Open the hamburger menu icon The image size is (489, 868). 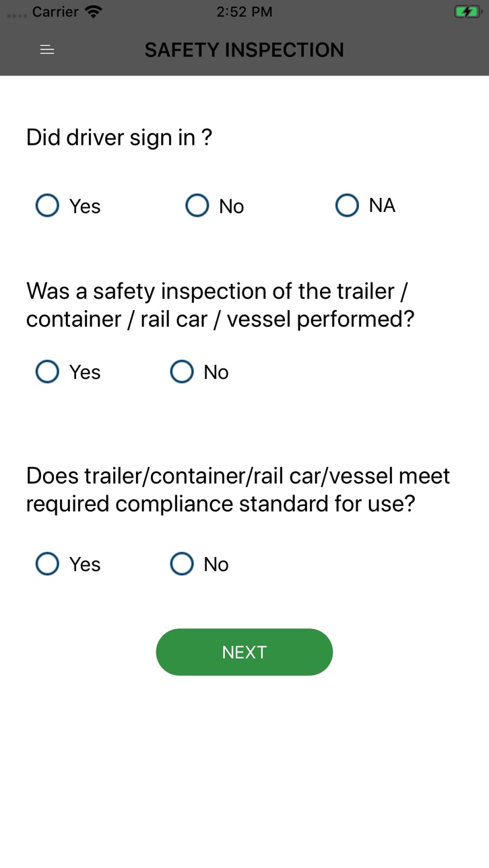tap(47, 50)
